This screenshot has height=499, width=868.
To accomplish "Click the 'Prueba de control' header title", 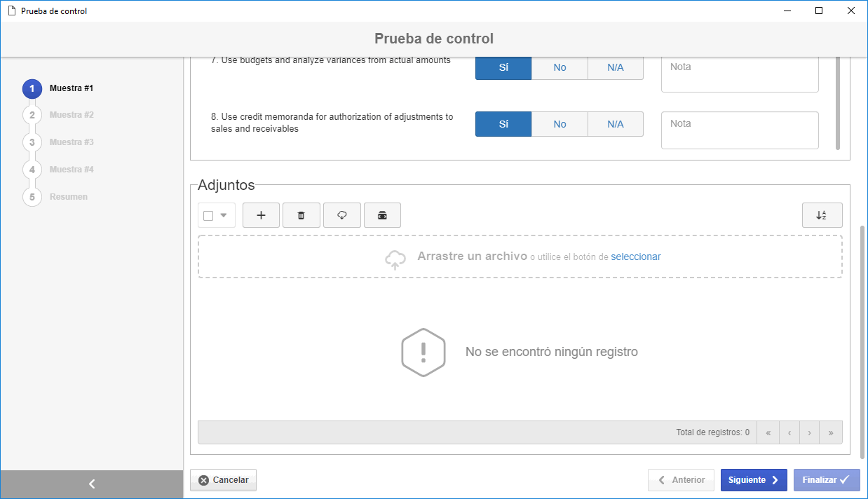I will [434, 39].
